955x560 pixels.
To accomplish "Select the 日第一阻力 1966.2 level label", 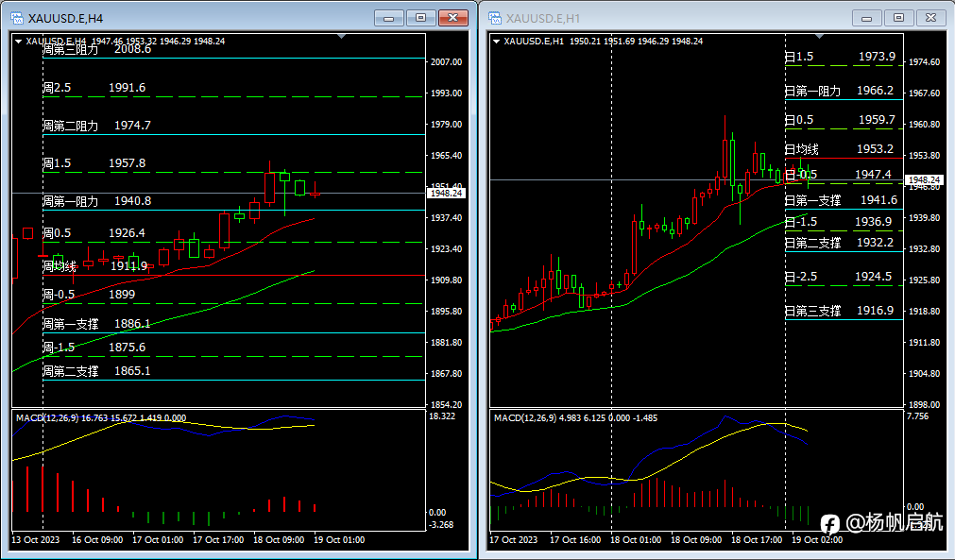I will point(839,91).
